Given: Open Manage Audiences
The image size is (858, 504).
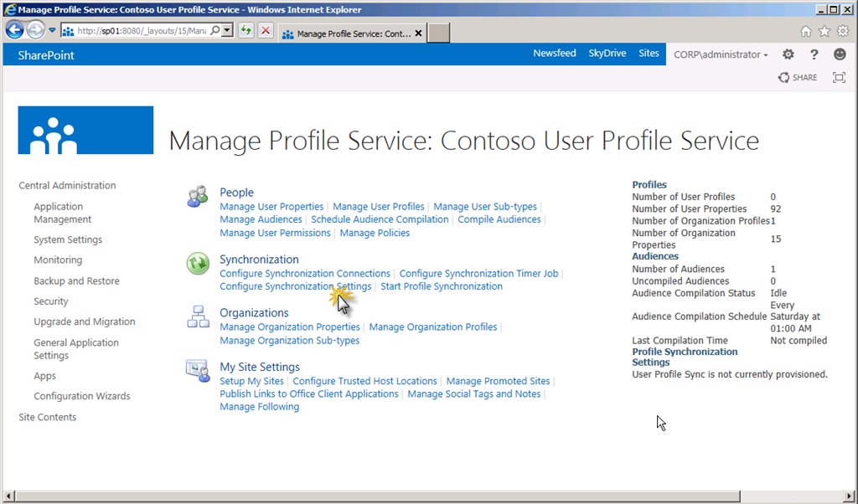Looking at the screenshot, I should [x=261, y=219].
